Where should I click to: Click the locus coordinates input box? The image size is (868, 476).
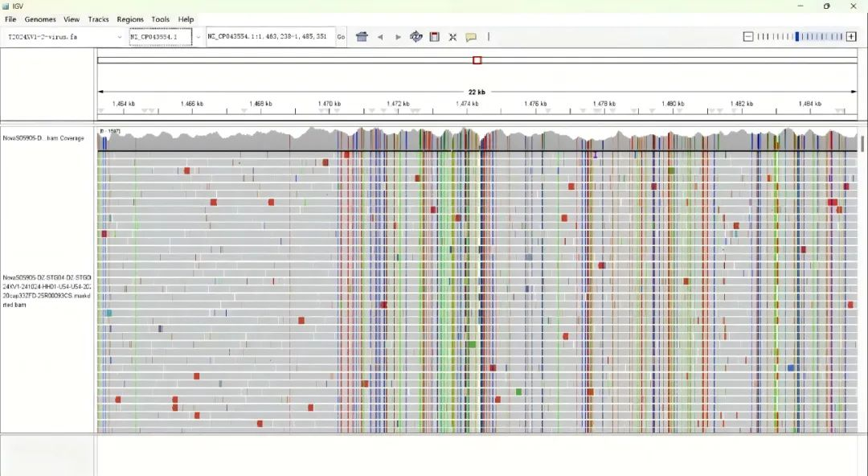click(269, 37)
